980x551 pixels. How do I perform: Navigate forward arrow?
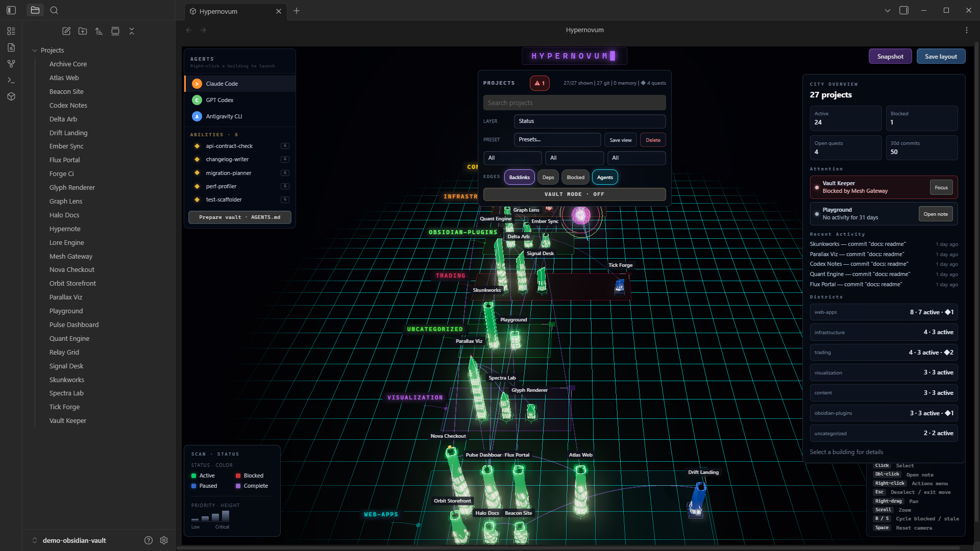pos(203,30)
